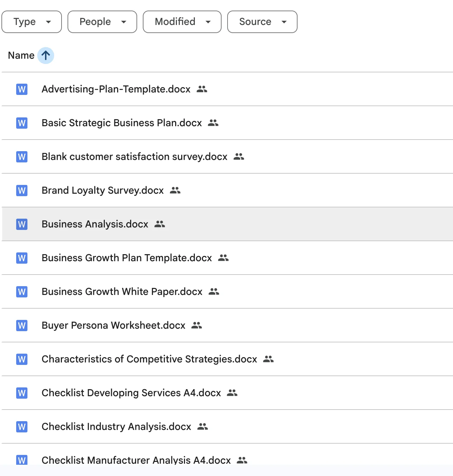Click the shared icon next to Checklist Developing Services A4.docx

[x=232, y=393]
